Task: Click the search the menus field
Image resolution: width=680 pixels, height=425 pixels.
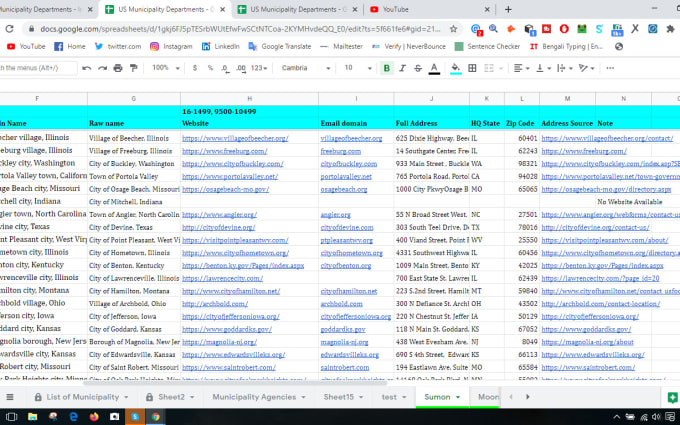Action: pyautogui.click(x=38, y=68)
